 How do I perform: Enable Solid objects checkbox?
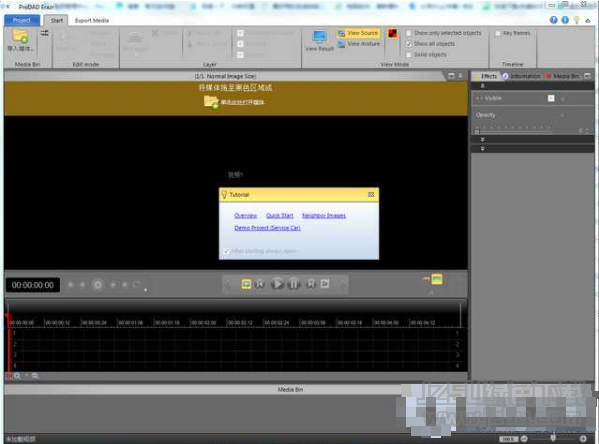(x=409, y=55)
